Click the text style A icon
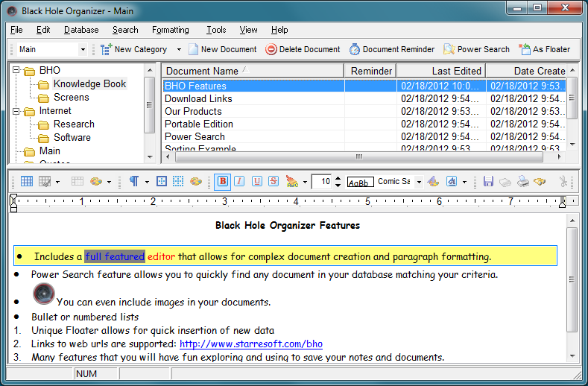The image size is (588, 386). [452, 182]
